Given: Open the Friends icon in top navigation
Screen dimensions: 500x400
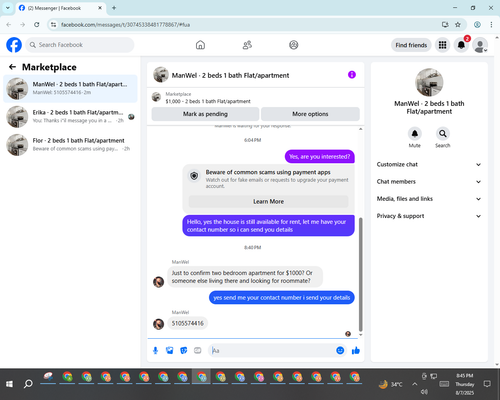Looking at the screenshot, I should pyautogui.click(x=247, y=45).
